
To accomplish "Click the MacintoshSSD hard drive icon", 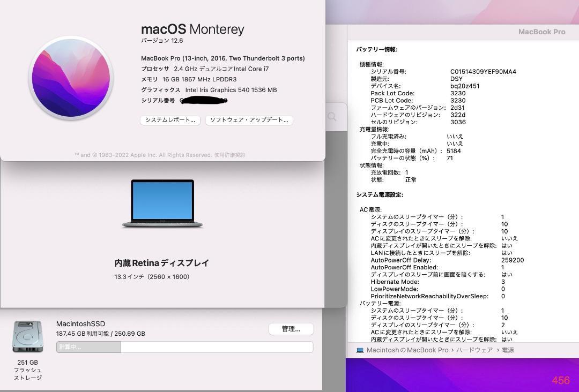I will 28,337.
